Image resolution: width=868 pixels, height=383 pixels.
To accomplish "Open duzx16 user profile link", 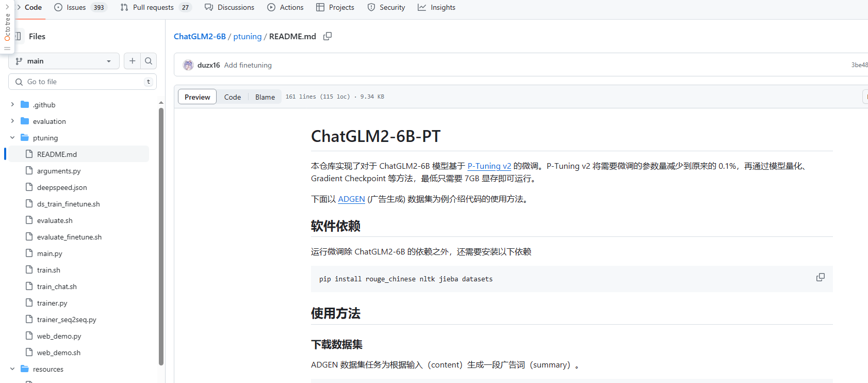I will [209, 65].
